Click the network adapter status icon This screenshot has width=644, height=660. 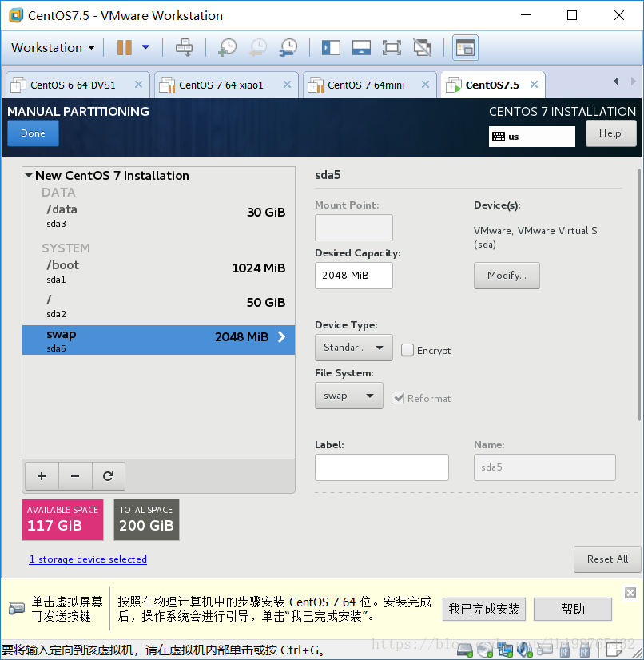click(x=505, y=650)
